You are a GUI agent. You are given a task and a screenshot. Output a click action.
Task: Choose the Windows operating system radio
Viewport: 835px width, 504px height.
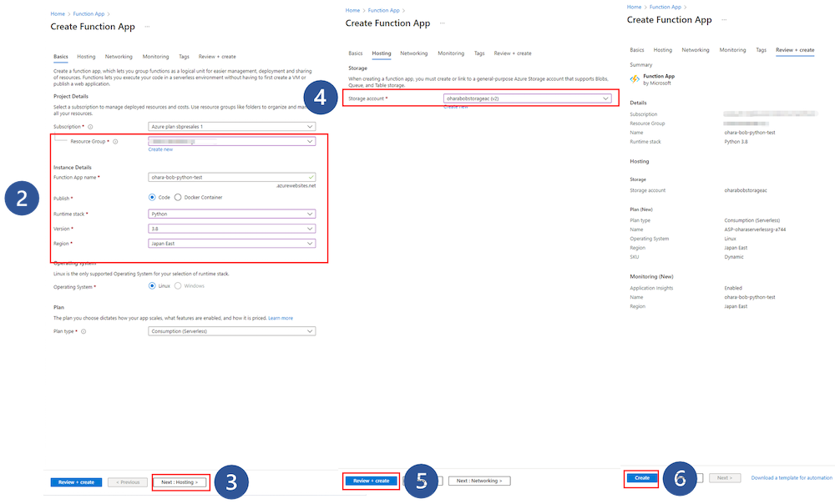tap(178, 286)
